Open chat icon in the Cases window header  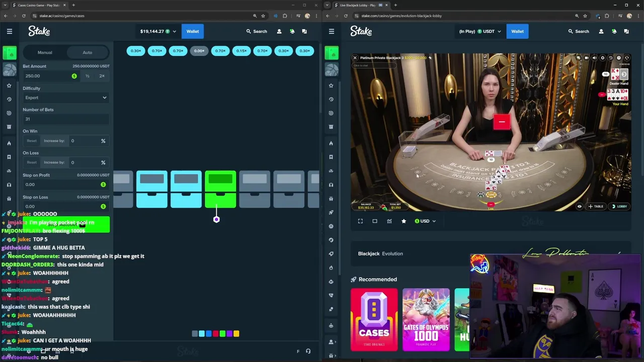coord(304,31)
